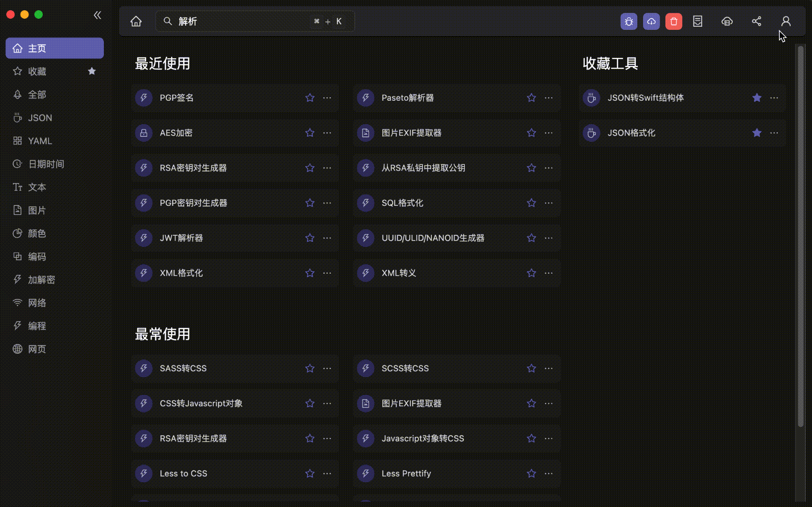This screenshot has height=507, width=812.
Task: Toggle favorite star for SQL格式化
Action: (531, 203)
